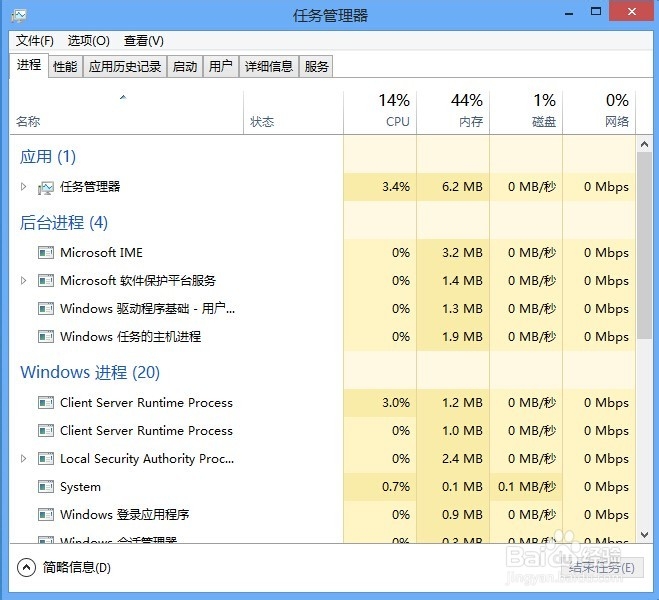Image resolution: width=659 pixels, height=600 pixels.
Task: Close the Task Manager window
Action: pyautogui.click(x=632, y=11)
